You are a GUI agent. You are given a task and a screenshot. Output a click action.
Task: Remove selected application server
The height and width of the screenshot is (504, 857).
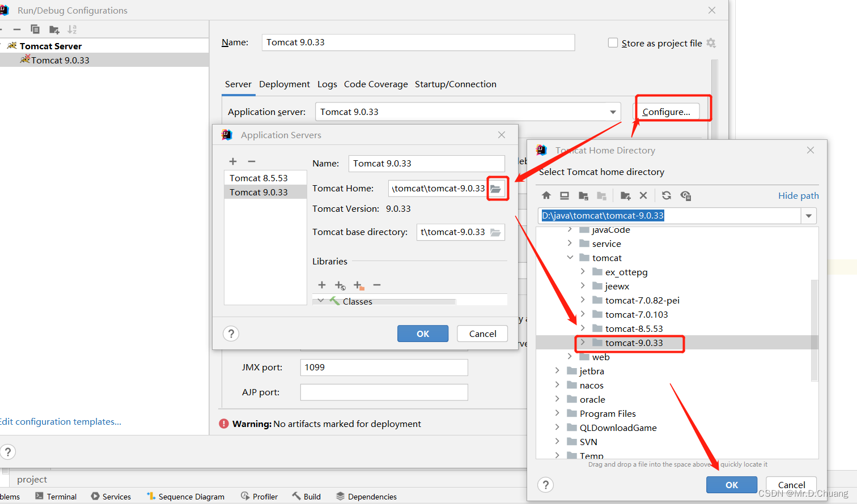[252, 161]
